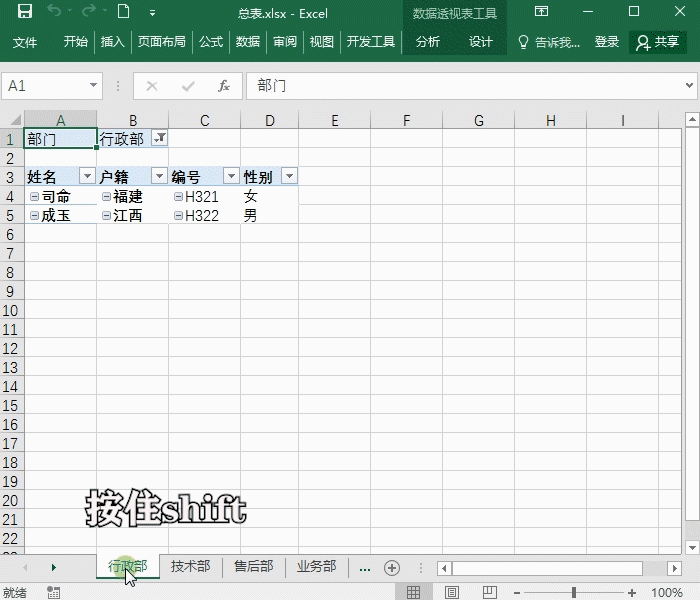
Task: Collapse the 福建 group
Action: (x=106, y=196)
